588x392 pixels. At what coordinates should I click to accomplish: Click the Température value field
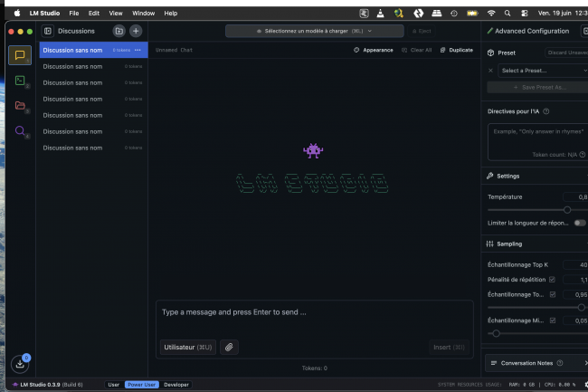(x=575, y=197)
